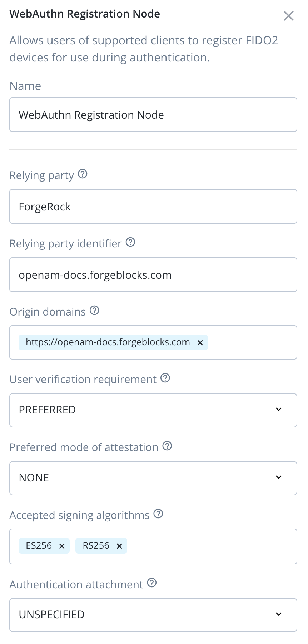Open the Authentication attachment dropdown
This screenshot has width=308, height=644.
click(153, 615)
